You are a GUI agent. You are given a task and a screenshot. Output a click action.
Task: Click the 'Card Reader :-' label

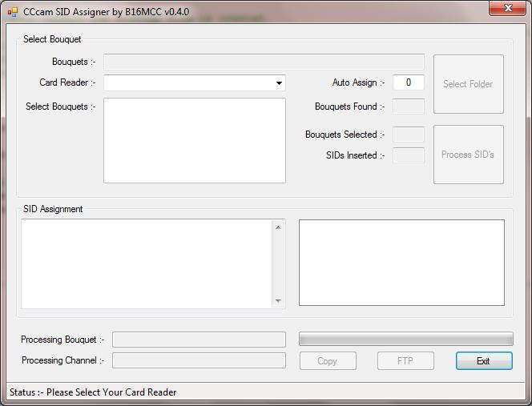pyautogui.click(x=67, y=82)
